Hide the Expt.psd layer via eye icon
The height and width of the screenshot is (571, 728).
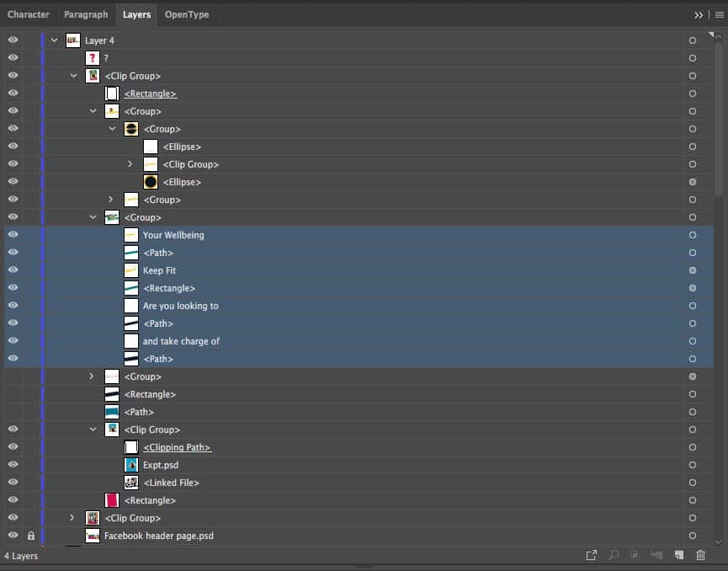[x=13, y=465]
